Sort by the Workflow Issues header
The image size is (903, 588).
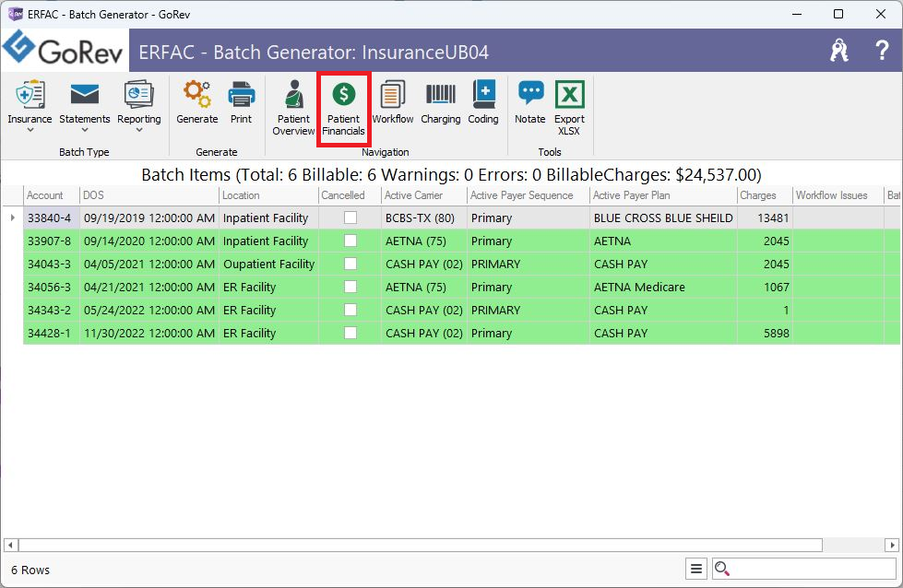pos(838,195)
